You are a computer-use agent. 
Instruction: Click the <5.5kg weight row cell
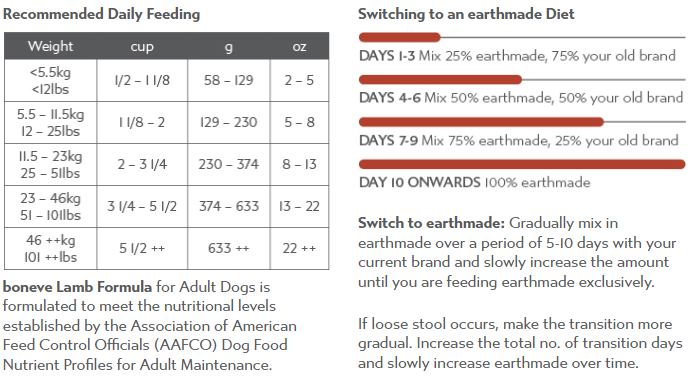pos(51,80)
